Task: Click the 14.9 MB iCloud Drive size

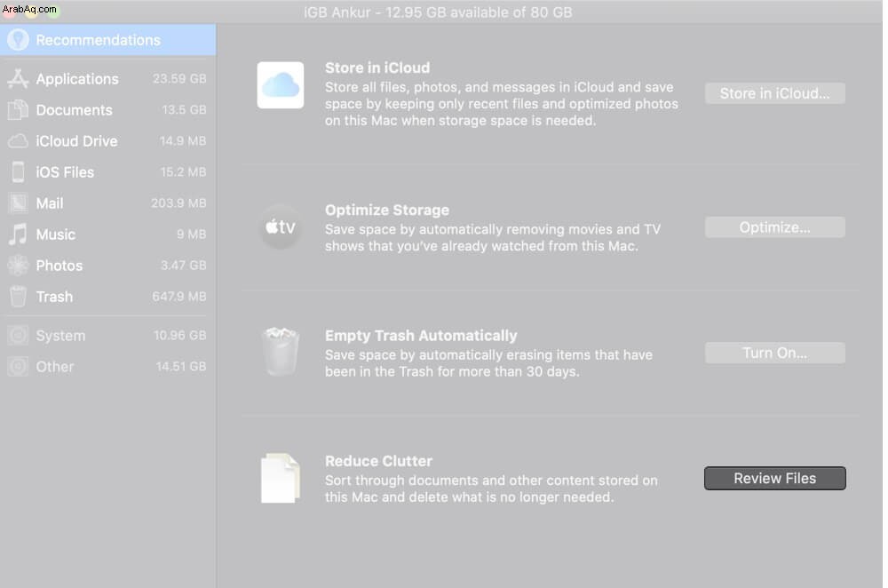Action: (183, 141)
